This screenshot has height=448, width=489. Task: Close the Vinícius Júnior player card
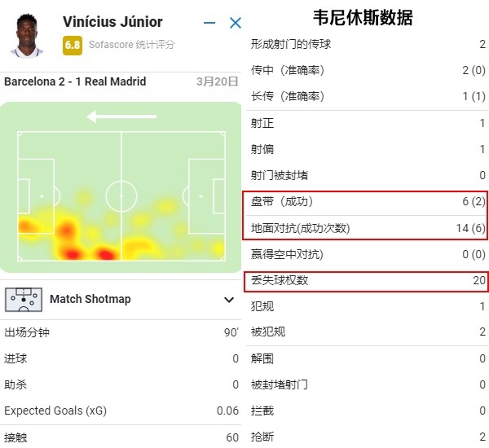(236, 23)
